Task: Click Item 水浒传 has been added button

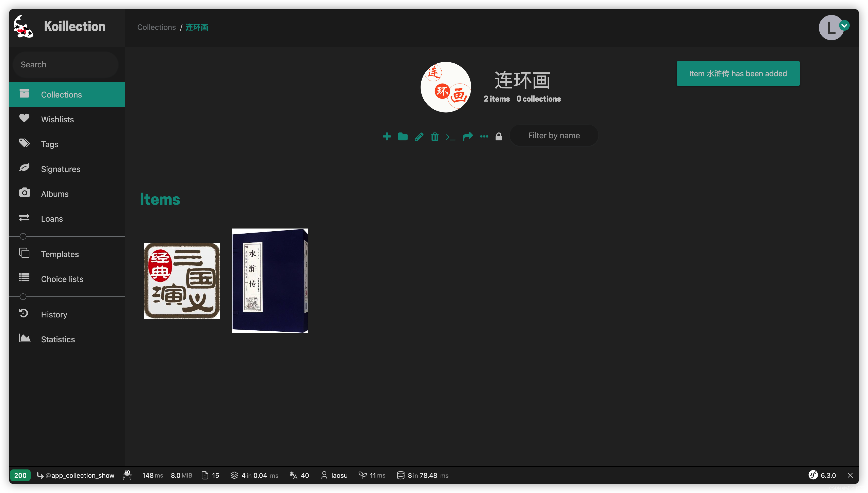Action: tap(738, 73)
